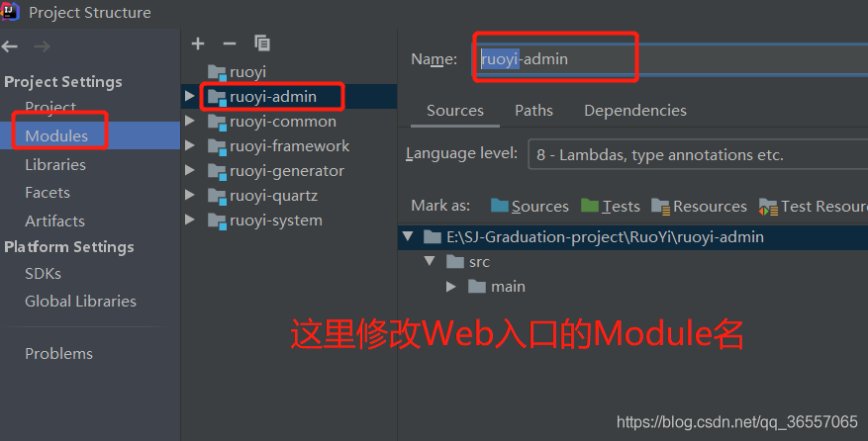Expand the ruoyi-quartz module node

(190, 195)
